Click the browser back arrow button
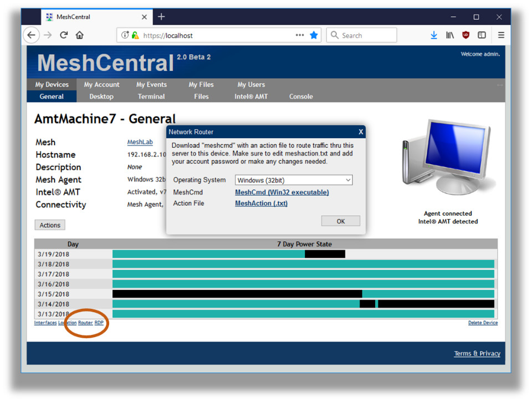Image resolution: width=532 pixels, height=402 pixels. click(x=32, y=35)
